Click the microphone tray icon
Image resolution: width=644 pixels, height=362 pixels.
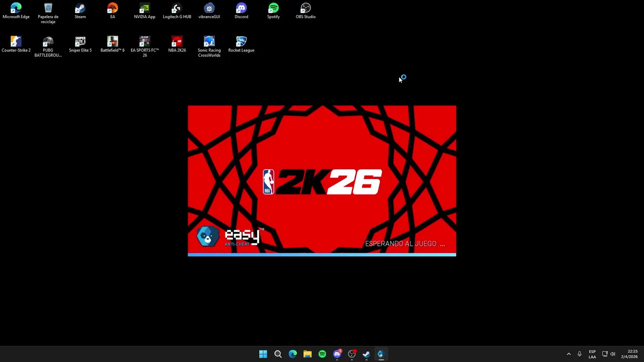580,354
